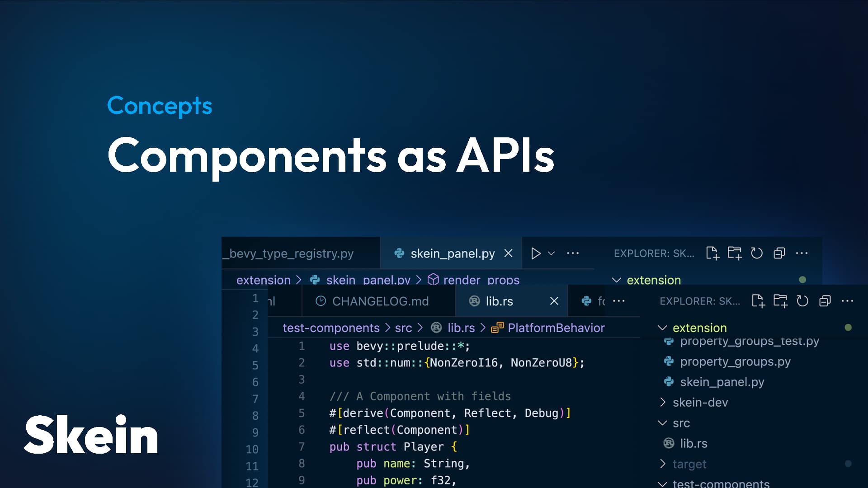Screen dimensions: 868x488
Task: Run the skein_panel.py script
Action: (537, 253)
